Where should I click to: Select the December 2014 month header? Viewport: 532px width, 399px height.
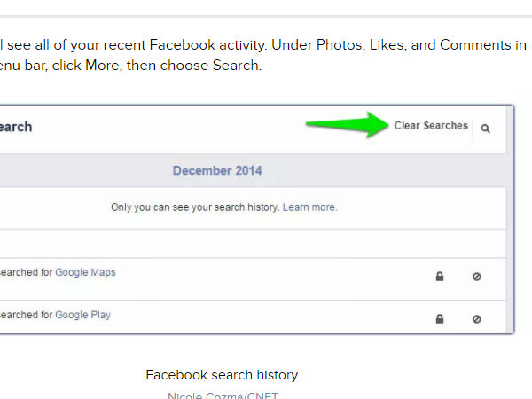click(217, 170)
